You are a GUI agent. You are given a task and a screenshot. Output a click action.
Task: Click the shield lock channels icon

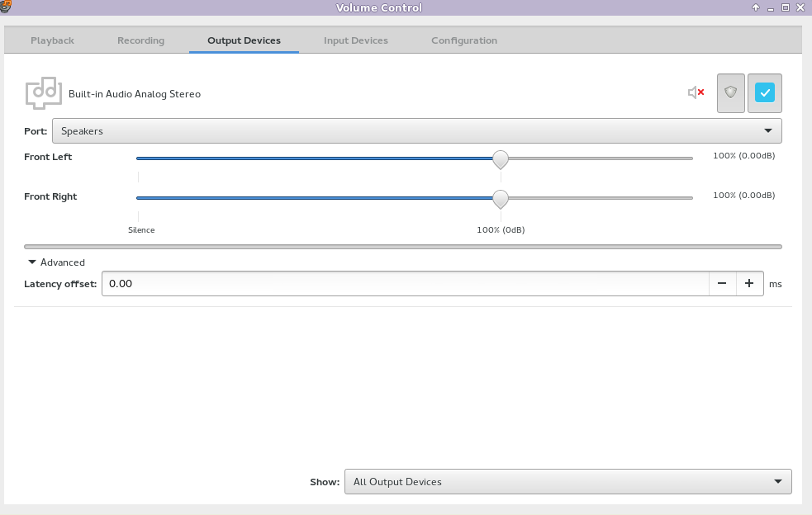click(x=730, y=92)
